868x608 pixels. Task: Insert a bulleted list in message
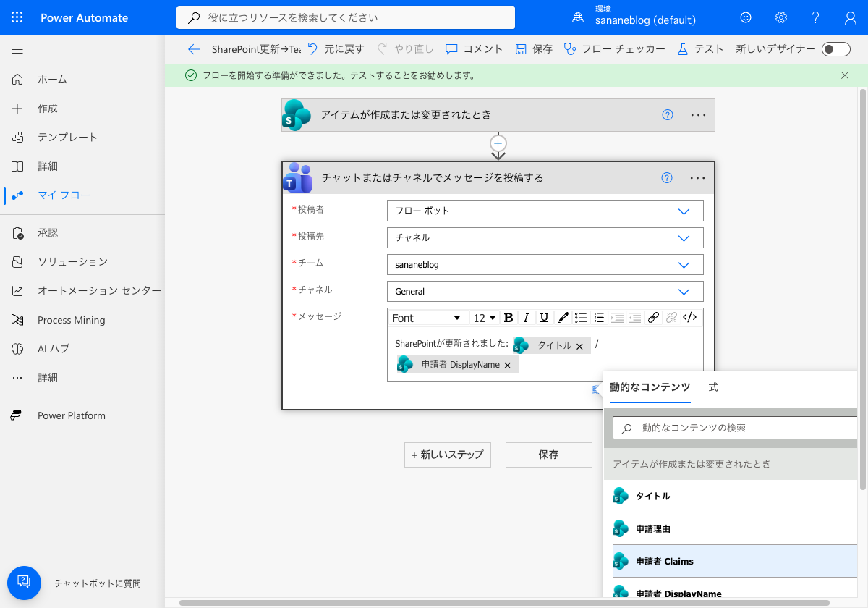[581, 318]
